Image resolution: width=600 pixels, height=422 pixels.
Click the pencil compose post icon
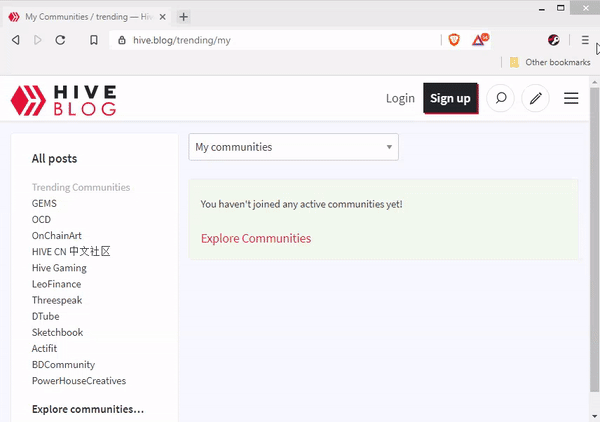point(536,98)
